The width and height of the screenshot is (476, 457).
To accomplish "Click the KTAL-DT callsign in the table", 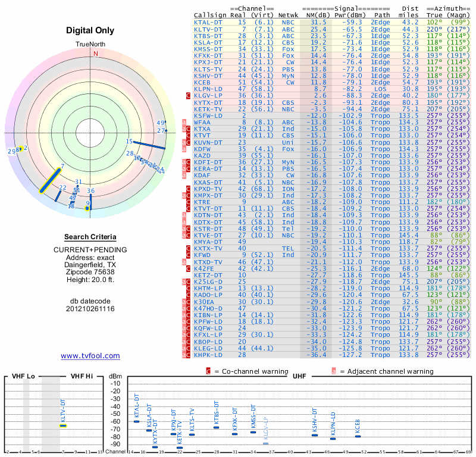I will coord(208,23).
